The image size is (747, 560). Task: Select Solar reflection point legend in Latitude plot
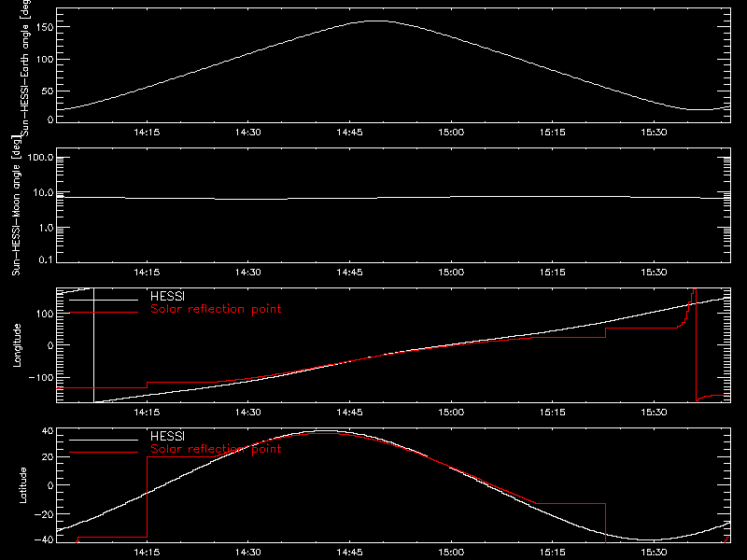(216, 449)
